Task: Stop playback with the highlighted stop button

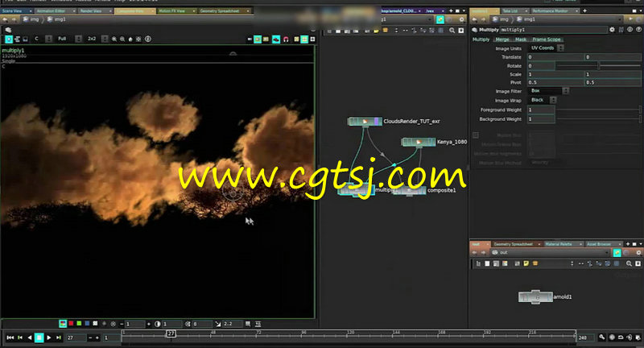Action: pos(39,338)
